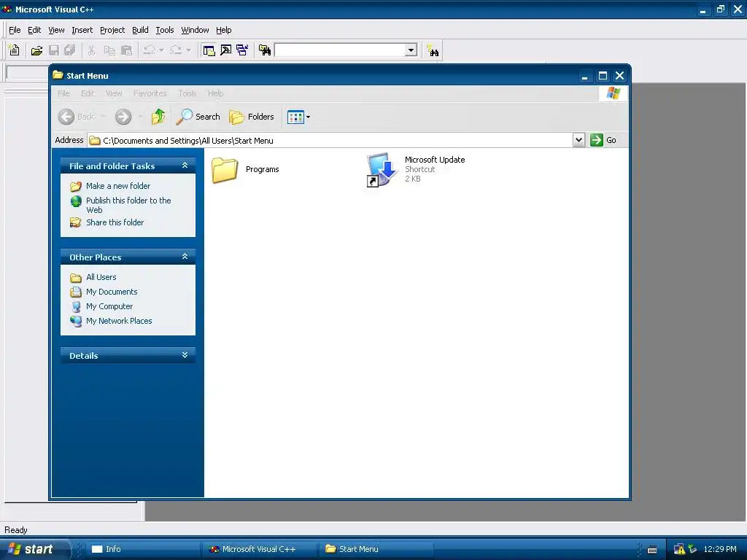This screenshot has width=747, height=560.
Task: Open the Project menu in Visual C++
Action: [112, 30]
